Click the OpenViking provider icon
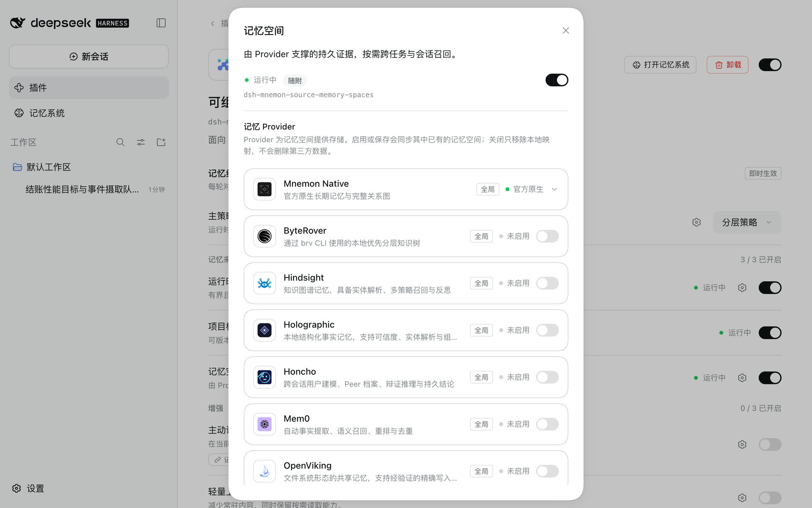This screenshot has height=508, width=812. (x=264, y=471)
